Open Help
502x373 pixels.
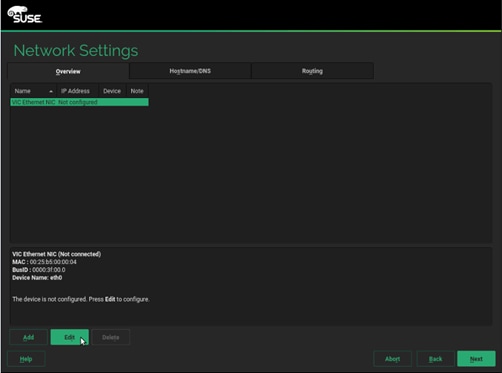pyautogui.click(x=26, y=359)
